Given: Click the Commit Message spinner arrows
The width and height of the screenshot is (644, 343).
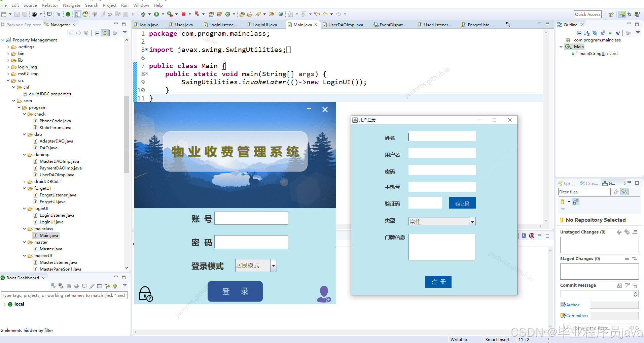Looking at the screenshot, I should click(636, 293).
